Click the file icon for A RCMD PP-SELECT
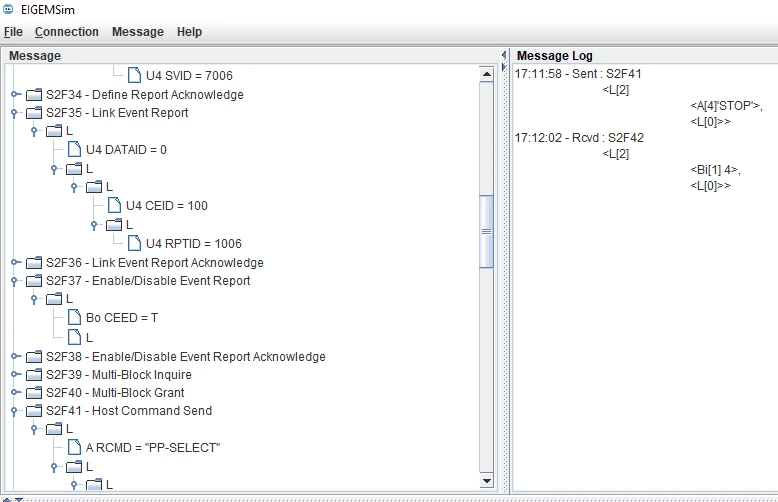Image resolution: width=778 pixels, height=502 pixels. (74, 448)
